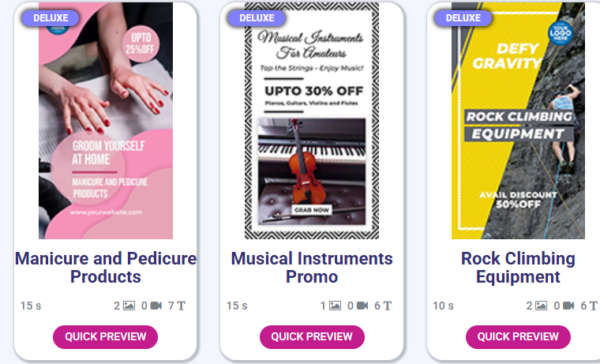
Task: Click DELUXE badge on Rock Climbing card
Action: 463,18
